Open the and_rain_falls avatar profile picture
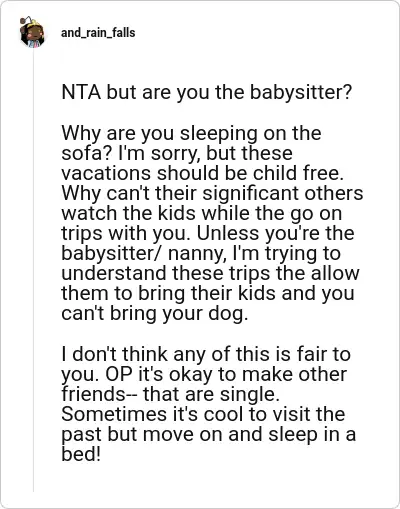Viewport: 400px width, 509px height. 32,33
